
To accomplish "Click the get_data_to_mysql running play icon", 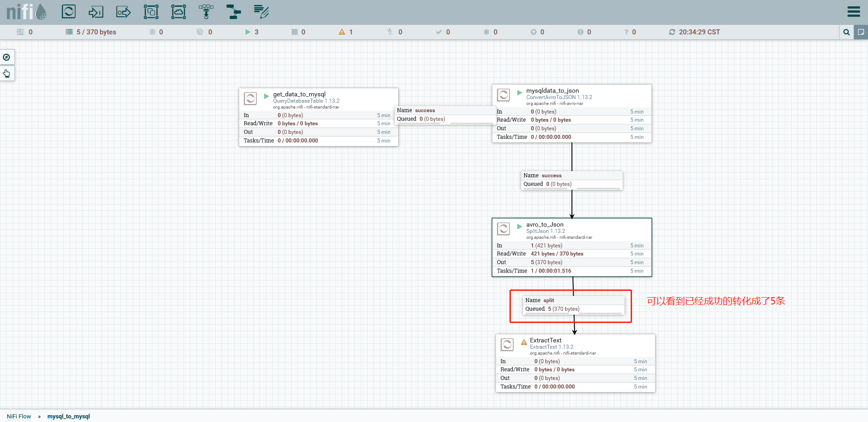I will coord(267,96).
